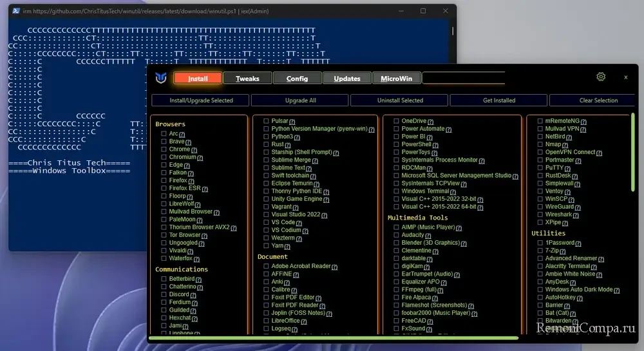644x351 pixels.
Task: Check the Firefox checkbox
Action: pyautogui.click(x=164, y=180)
